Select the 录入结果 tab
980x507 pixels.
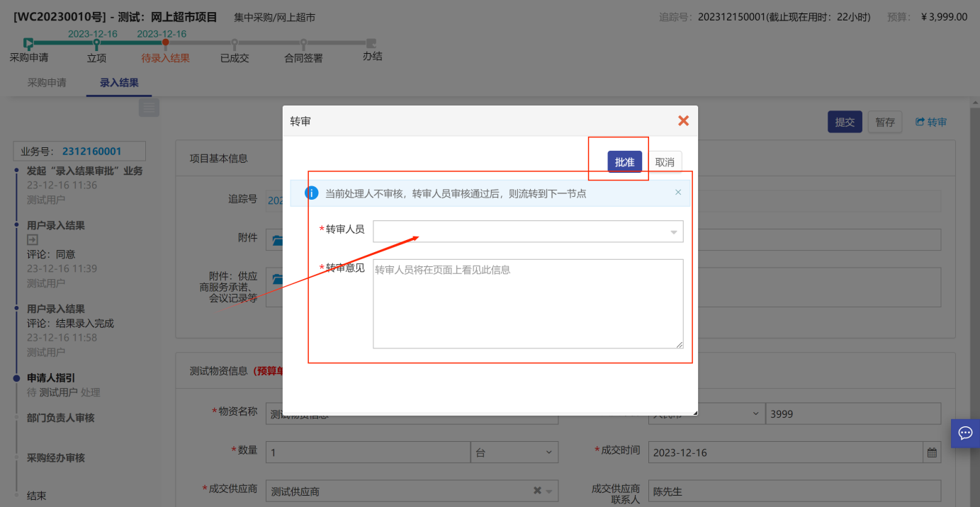pyautogui.click(x=119, y=83)
